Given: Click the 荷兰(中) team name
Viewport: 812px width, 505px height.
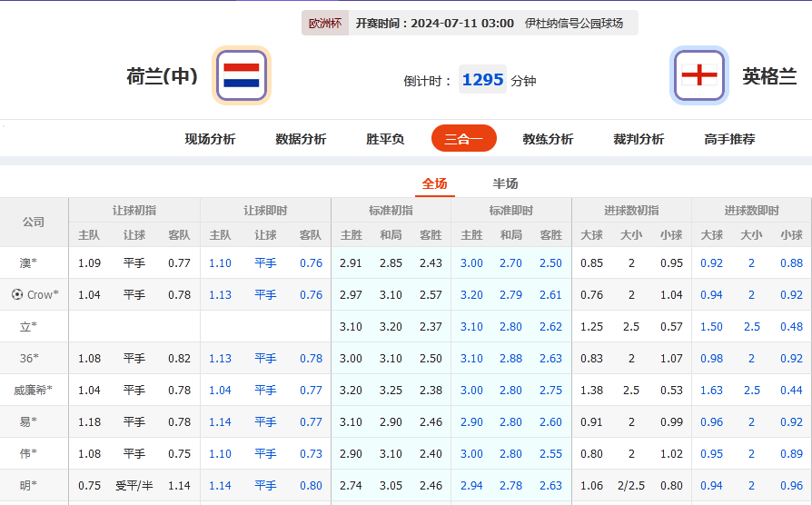Looking at the screenshot, I should click(162, 76).
